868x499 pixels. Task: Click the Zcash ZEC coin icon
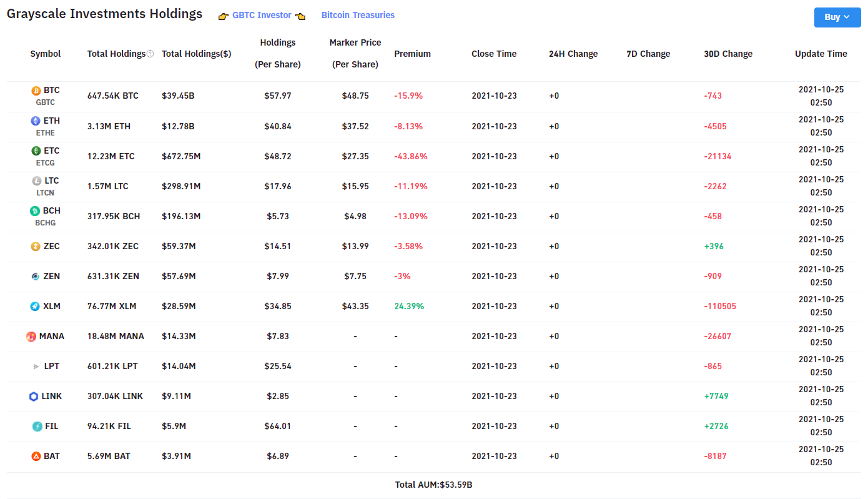(x=36, y=246)
